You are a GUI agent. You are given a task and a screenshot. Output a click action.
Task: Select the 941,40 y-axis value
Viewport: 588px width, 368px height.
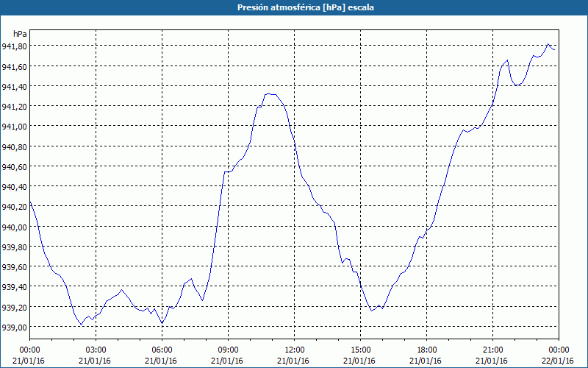[14, 87]
